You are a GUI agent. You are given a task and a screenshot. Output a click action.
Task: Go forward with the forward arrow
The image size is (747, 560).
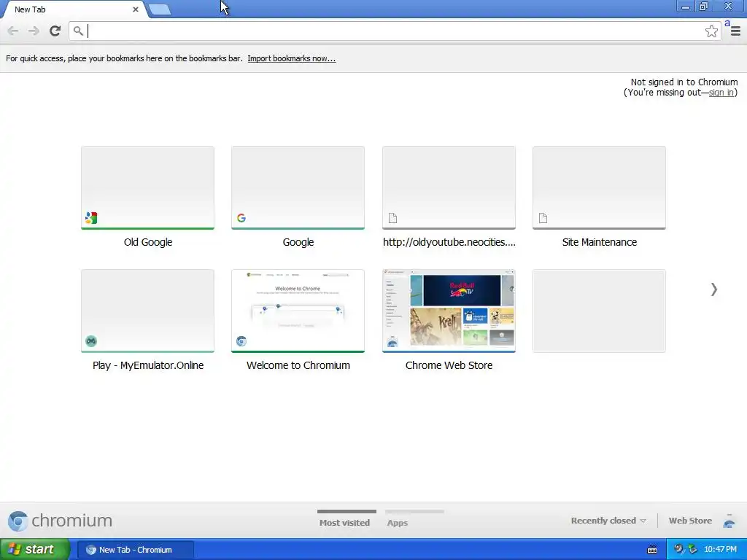(34, 31)
